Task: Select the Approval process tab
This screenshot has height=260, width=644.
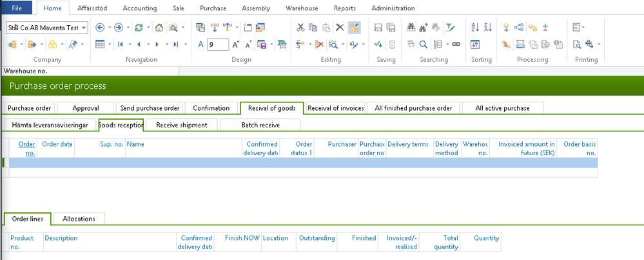Action: [86, 108]
